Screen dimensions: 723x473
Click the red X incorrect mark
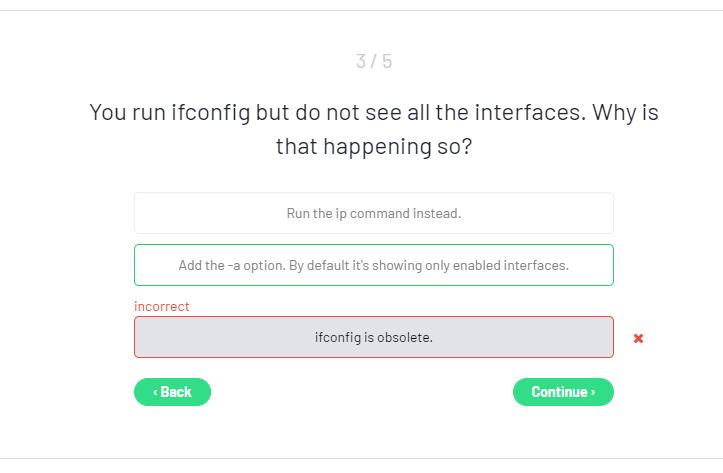[638, 338]
